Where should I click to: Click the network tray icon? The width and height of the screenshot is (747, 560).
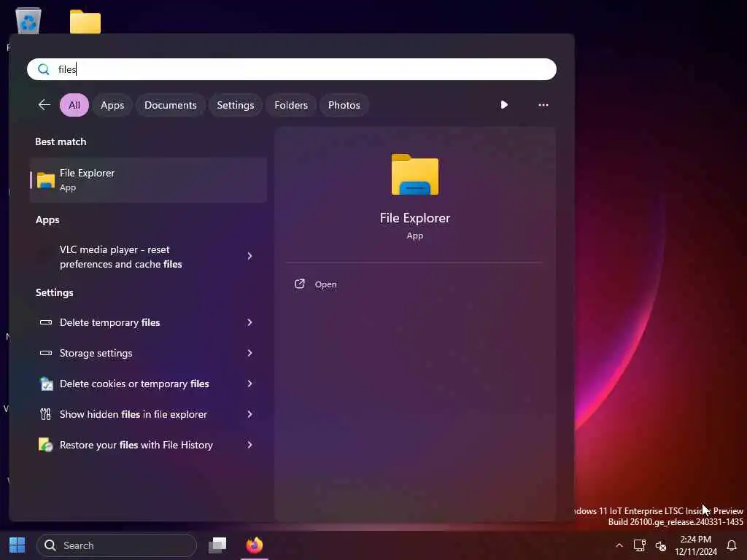639,545
